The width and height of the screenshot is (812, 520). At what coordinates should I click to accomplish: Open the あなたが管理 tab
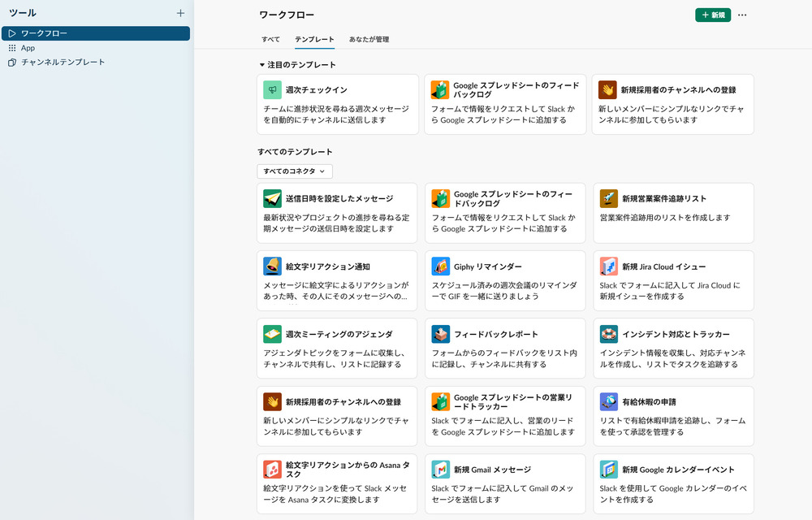(x=369, y=38)
